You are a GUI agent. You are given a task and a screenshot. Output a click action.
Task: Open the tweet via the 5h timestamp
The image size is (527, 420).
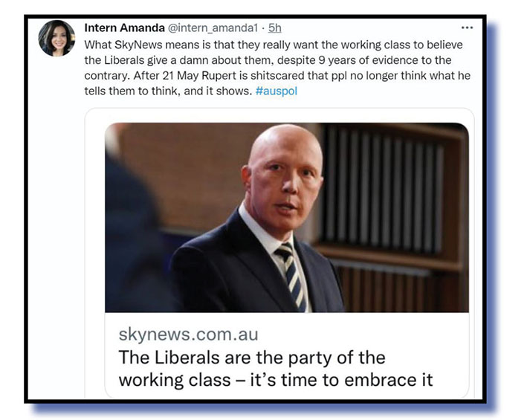(274, 28)
